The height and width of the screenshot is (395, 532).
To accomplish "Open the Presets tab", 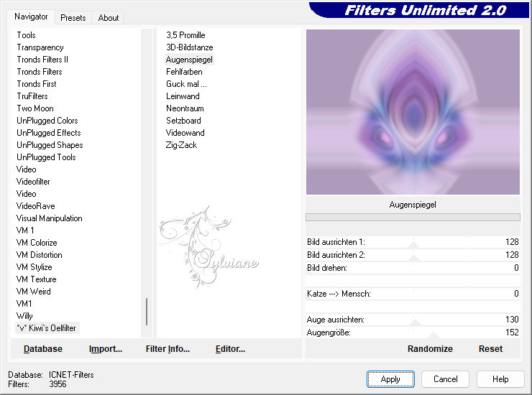I will [73, 18].
